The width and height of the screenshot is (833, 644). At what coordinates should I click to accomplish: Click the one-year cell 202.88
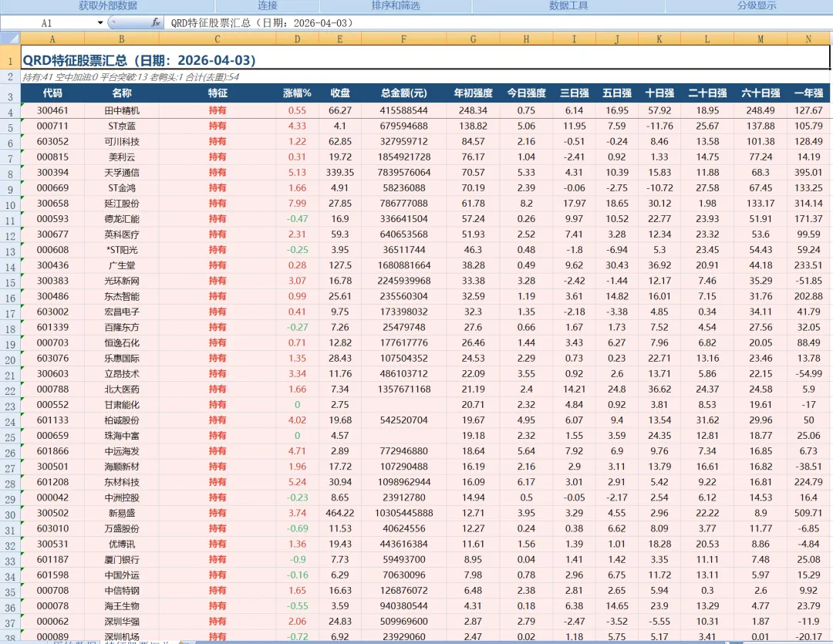coord(808,296)
